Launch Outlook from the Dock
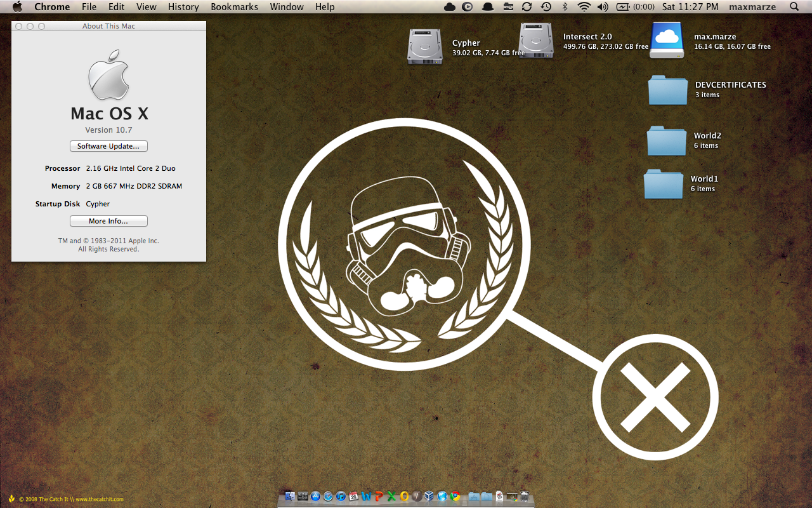Image resolution: width=812 pixels, height=508 pixels. coord(404,496)
